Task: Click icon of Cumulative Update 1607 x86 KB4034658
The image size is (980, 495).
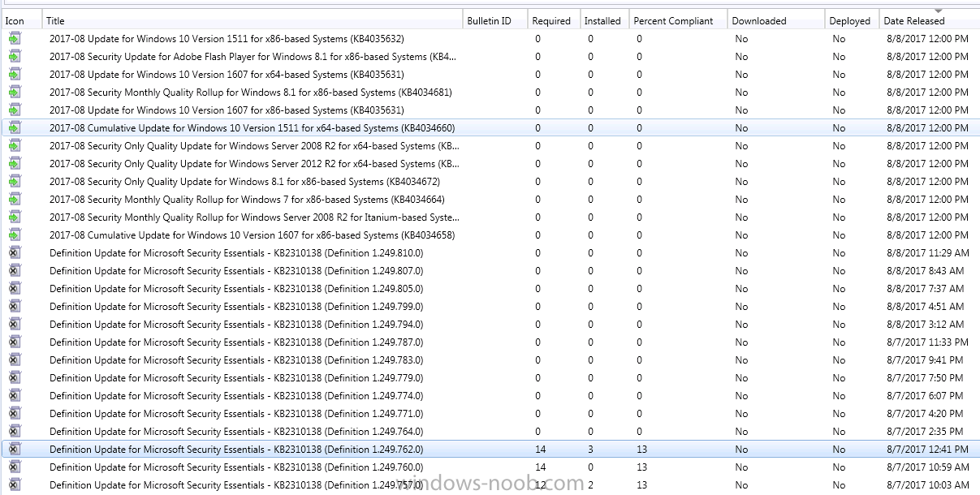Action: tap(15, 235)
